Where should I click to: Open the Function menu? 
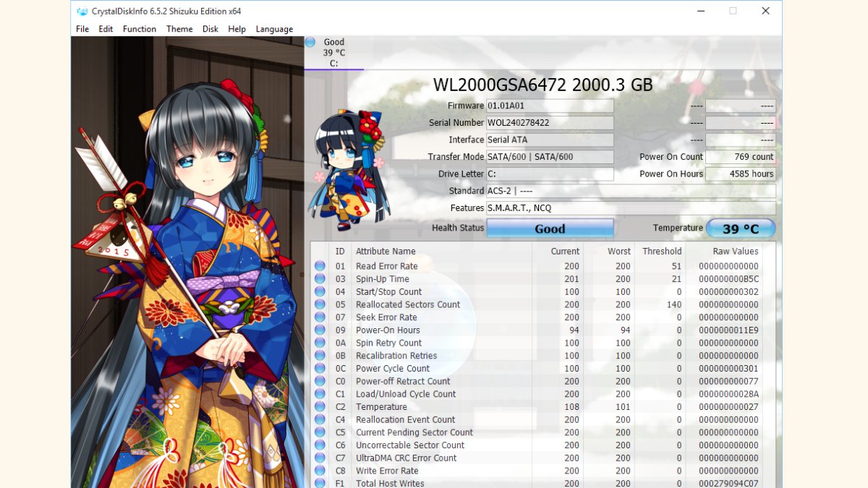coord(140,29)
